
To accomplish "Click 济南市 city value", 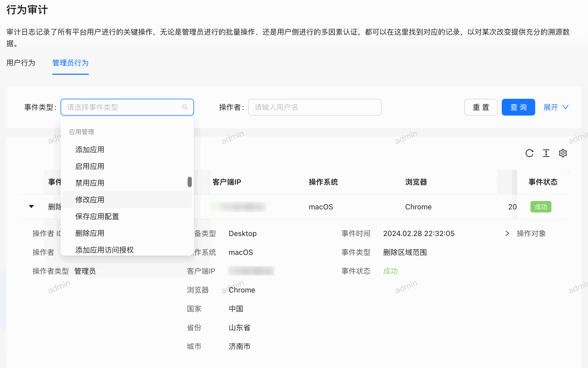I will (x=240, y=346).
